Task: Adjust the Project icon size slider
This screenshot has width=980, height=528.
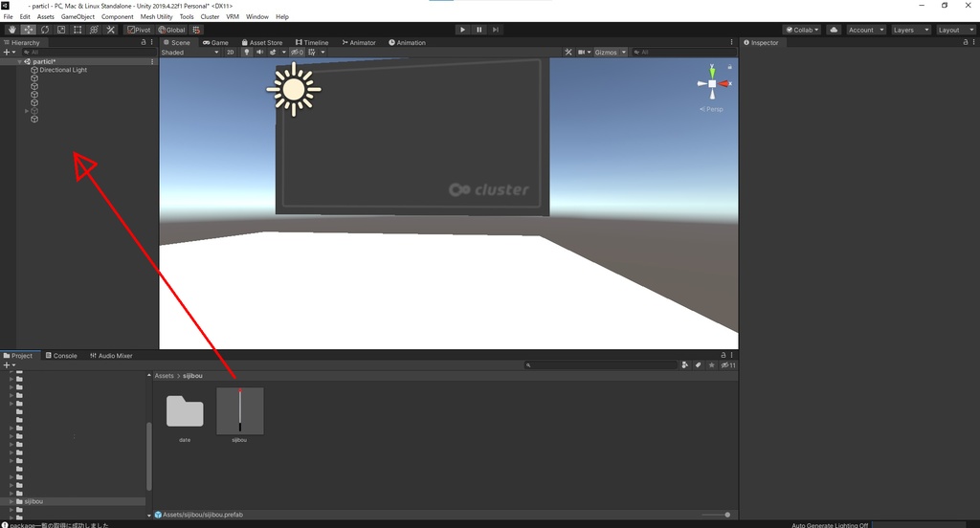Action: tap(716, 515)
